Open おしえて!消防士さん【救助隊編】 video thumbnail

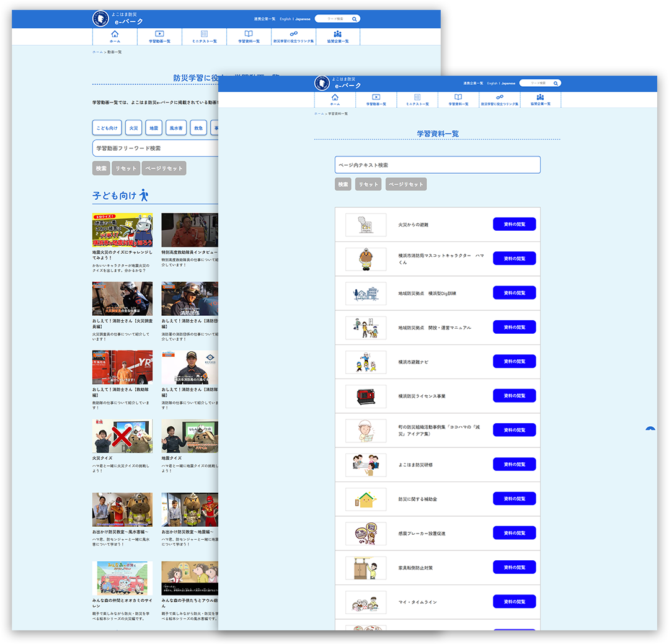pos(122,367)
